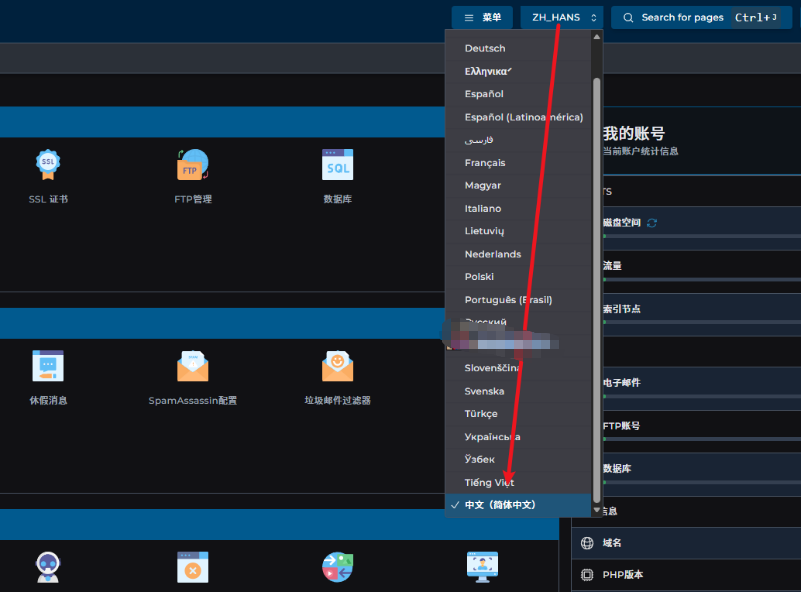This screenshot has height=592, width=801.
Task: Open the SSL 证书 icon
Action: point(48,164)
